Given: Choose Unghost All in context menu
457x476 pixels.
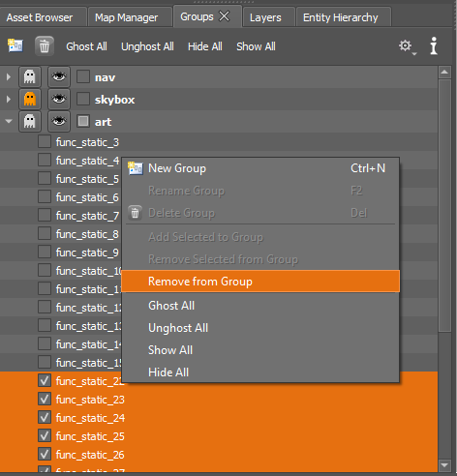Looking at the screenshot, I should tap(260, 328).
